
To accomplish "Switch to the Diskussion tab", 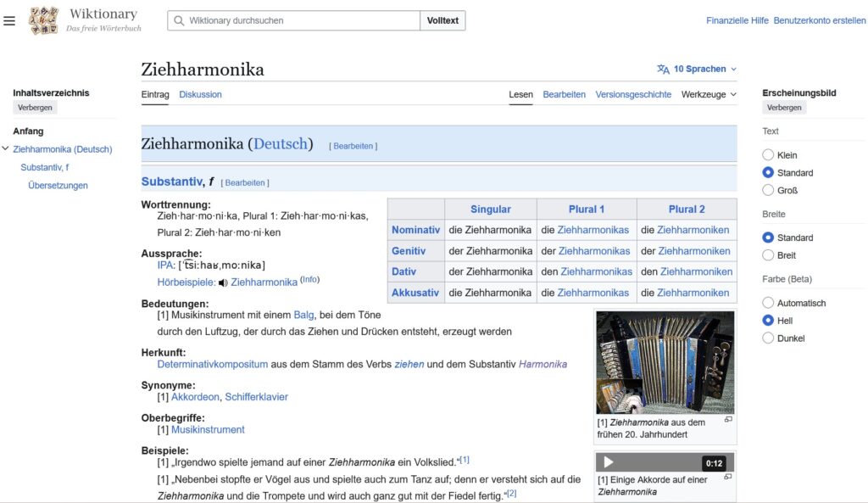I will (x=200, y=94).
